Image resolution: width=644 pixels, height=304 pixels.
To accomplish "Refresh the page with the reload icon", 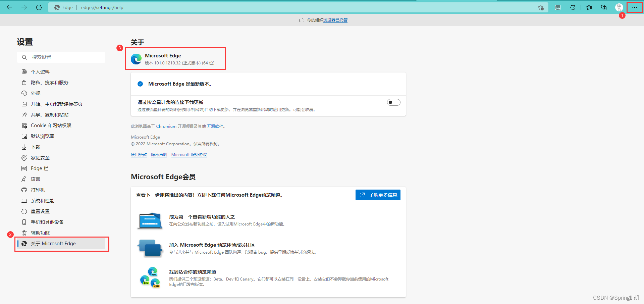I will tap(39, 7).
